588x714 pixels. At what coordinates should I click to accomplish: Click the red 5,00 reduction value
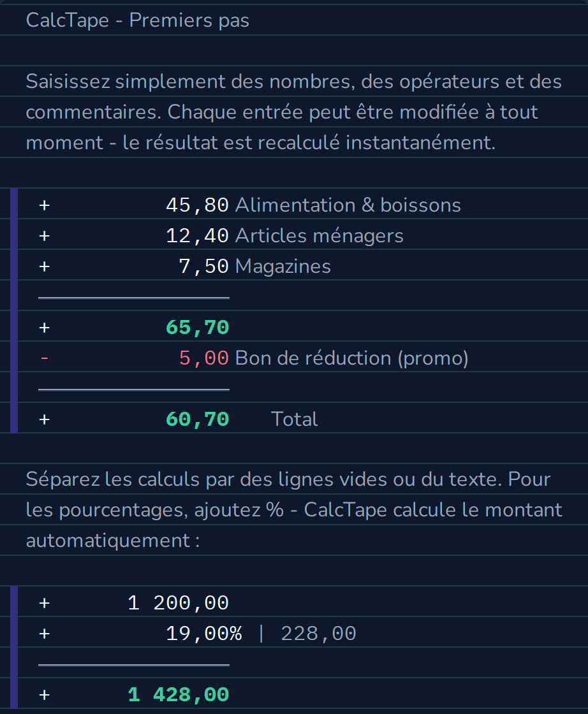(203, 358)
